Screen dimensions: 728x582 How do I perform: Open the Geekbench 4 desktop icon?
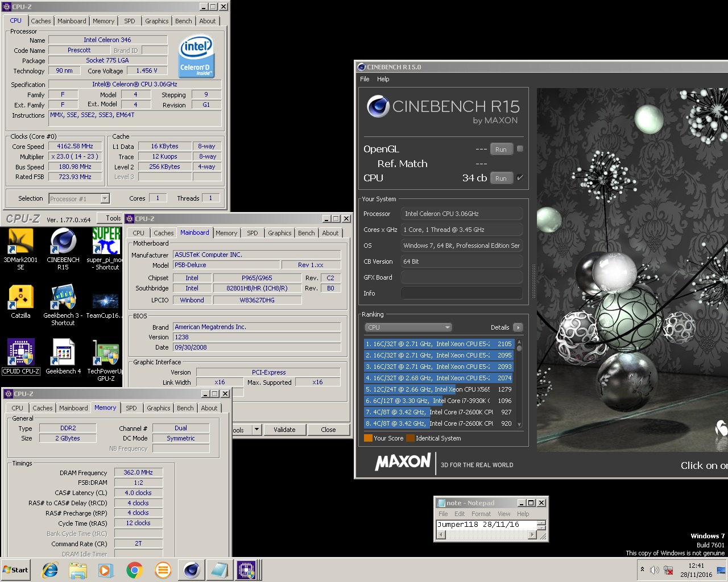click(63, 356)
